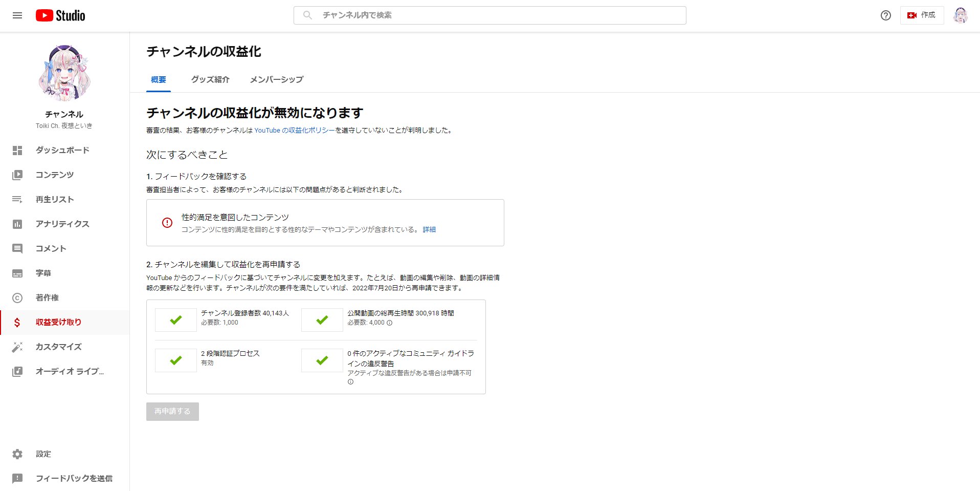Screen dimensions: 980x491
Task: Click the YouTube Studio logo
Action: tap(60, 15)
